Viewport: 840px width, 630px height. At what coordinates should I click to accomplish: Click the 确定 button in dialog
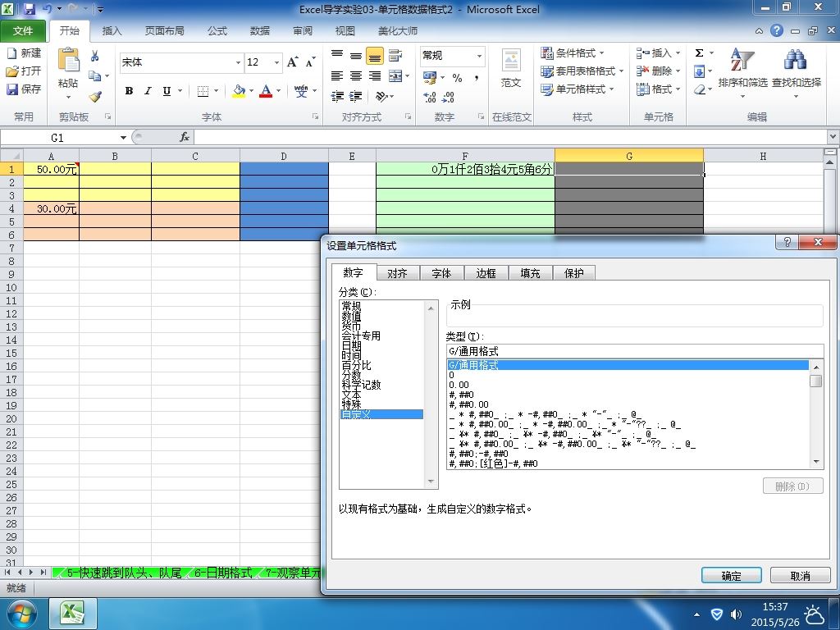731,575
